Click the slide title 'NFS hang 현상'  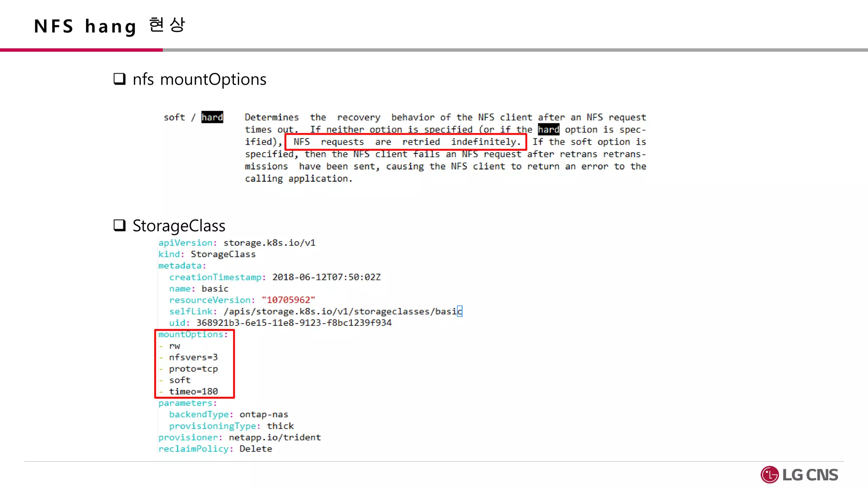pos(110,25)
